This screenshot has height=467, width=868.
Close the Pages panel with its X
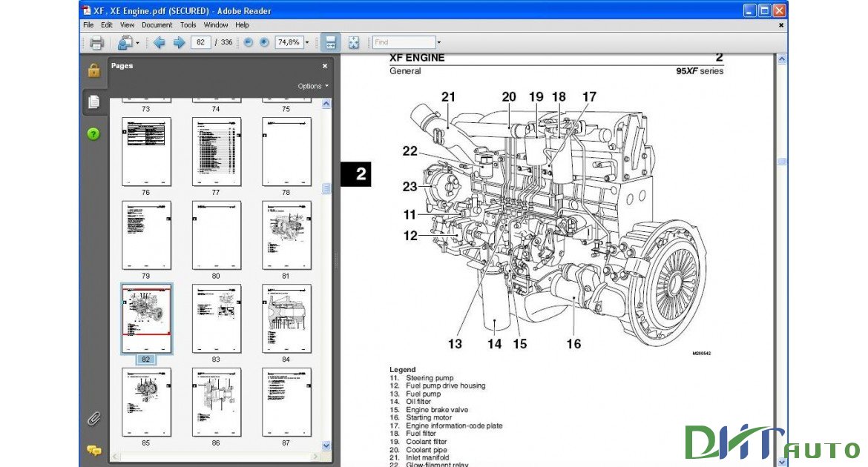tap(325, 66)
